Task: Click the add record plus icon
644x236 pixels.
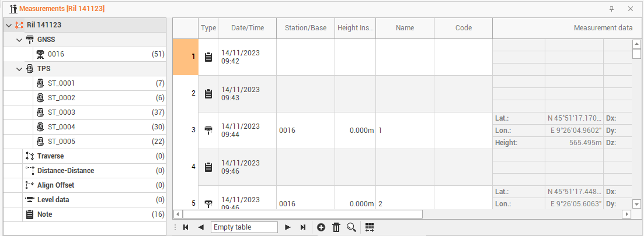Action: 321,227
